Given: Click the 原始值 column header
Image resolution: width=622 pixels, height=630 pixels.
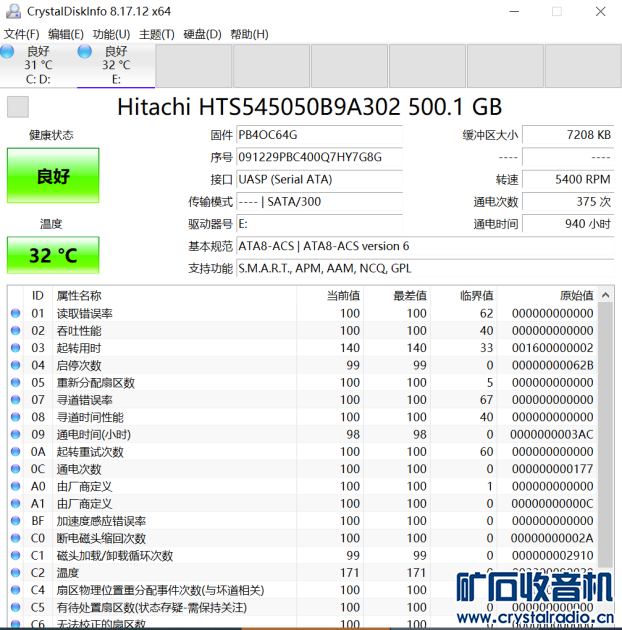Looking at the screenshot, I should pyautogui.click(x=575, y=295).
